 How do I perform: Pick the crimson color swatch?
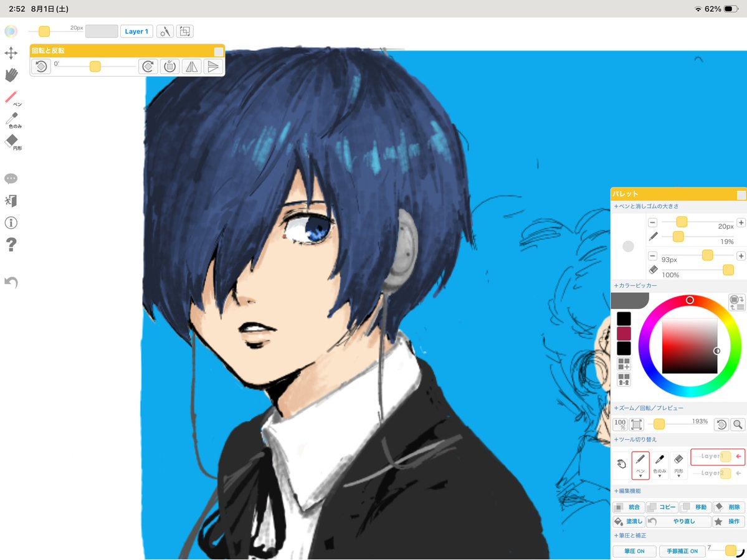point(624,333)
